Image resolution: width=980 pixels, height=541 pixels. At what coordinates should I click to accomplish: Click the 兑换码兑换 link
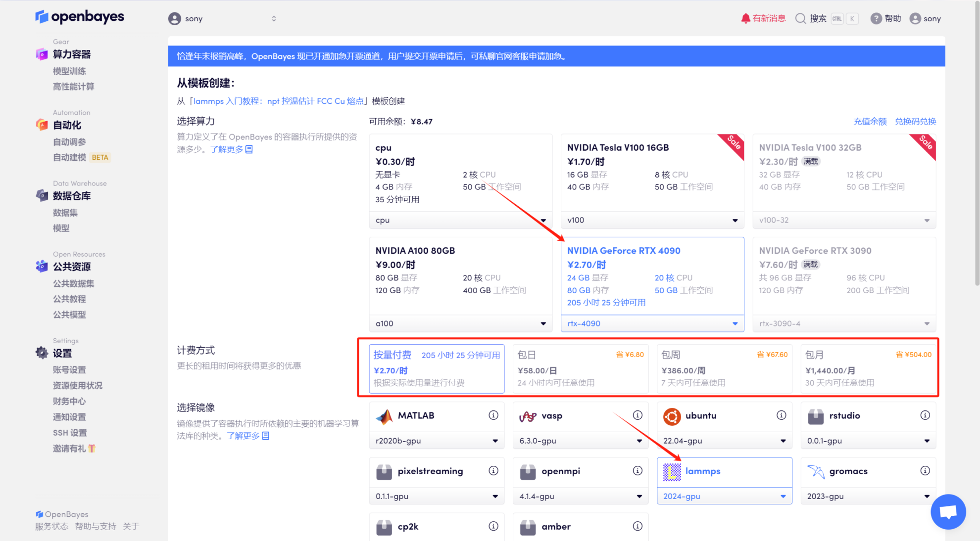pyautogui.click(x=915, y=122)
